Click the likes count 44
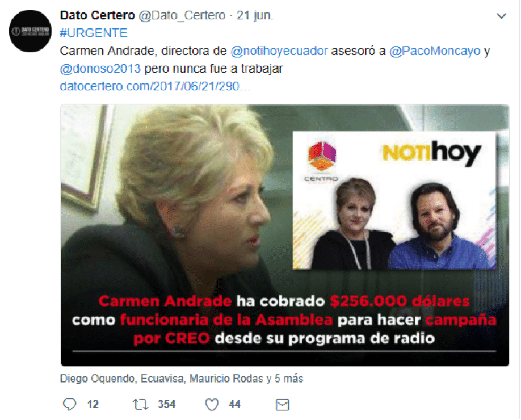The width and height of the screenshot is (521, 420). pos(234,404)
